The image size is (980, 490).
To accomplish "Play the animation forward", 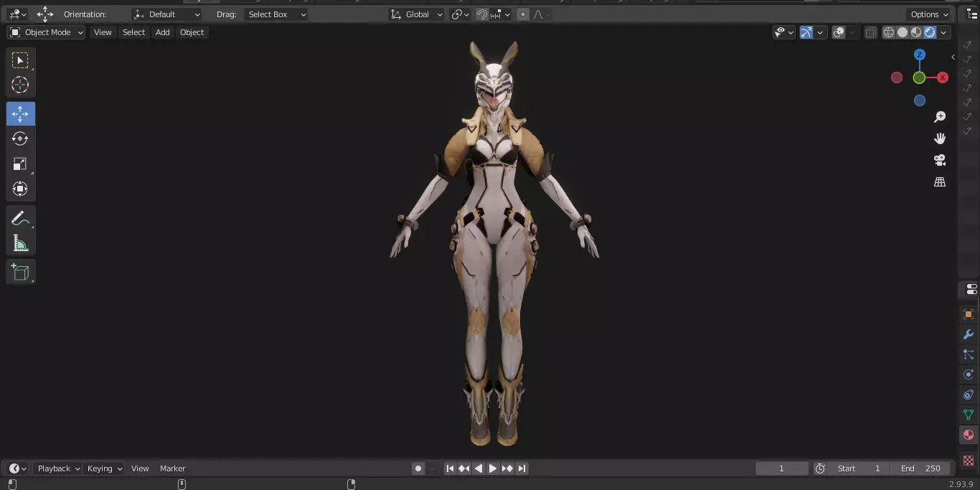I will point(493,468).
